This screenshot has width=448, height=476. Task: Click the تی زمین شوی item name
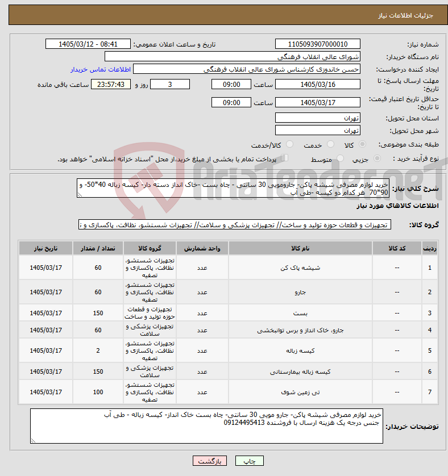[300, 392]
